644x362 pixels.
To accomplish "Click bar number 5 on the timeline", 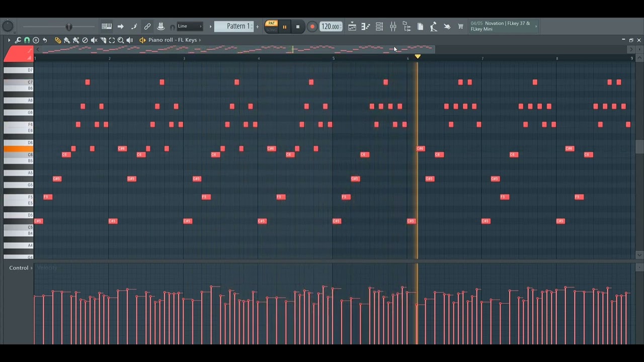I will pos(333,58).
